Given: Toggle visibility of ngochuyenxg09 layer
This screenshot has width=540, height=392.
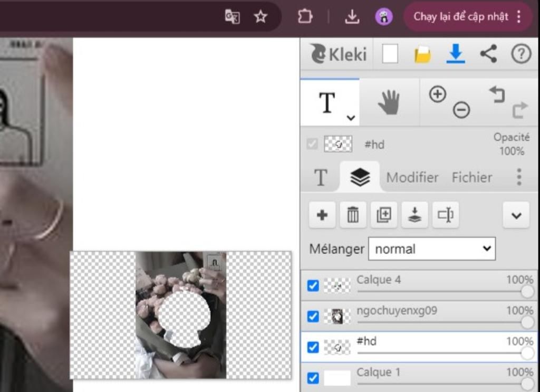Looking at the screenshot, I should (313, 316).
